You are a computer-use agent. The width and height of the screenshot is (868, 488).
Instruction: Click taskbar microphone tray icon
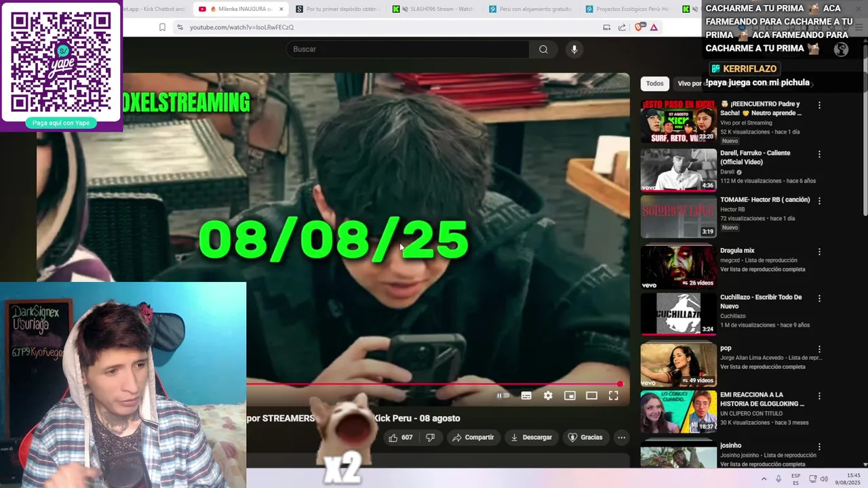(x=778, y=479)
